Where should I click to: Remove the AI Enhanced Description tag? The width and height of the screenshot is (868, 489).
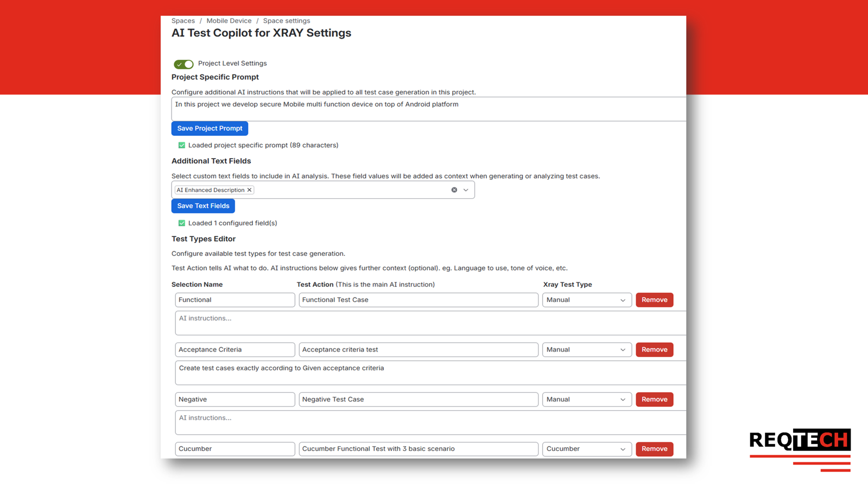pyautogui.click(x=249, y=190)
